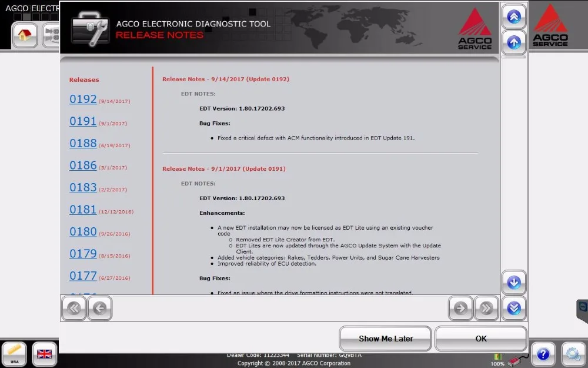Click the (12/12/2016) date label
The height and width of the screenshot is (368, 588).
[x=116, y=212]
